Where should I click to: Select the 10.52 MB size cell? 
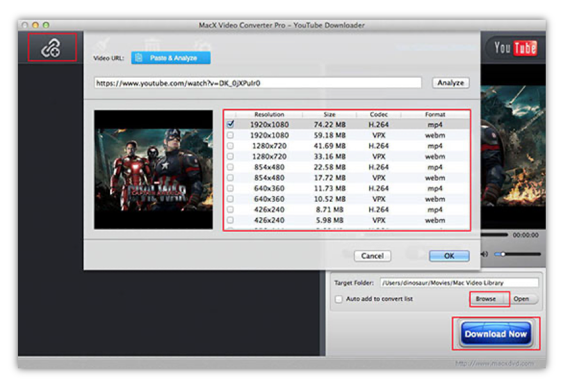click(x=329, y=199)
